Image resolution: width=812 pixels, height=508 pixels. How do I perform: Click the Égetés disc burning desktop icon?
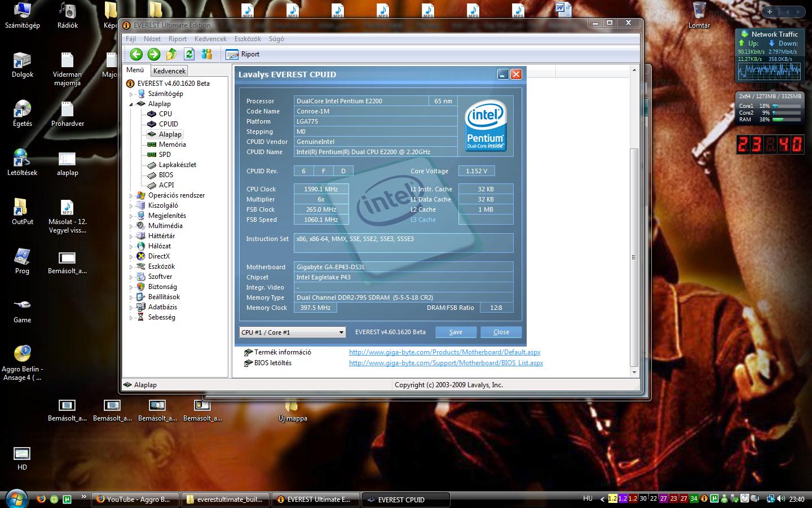[x=22, y=113]
